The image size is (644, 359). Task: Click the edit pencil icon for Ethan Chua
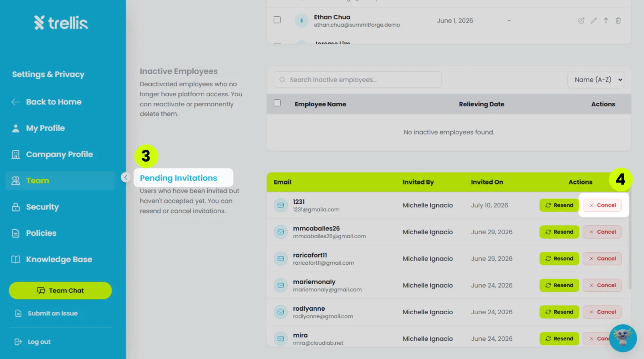tap(594, 21)
